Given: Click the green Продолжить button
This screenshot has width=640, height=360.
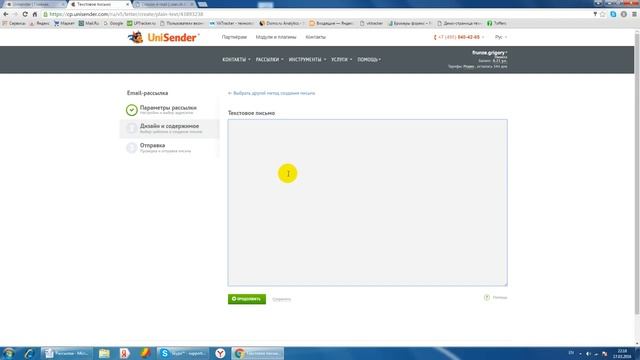Looking at the screenshot, I should click(x=247, y=299).
